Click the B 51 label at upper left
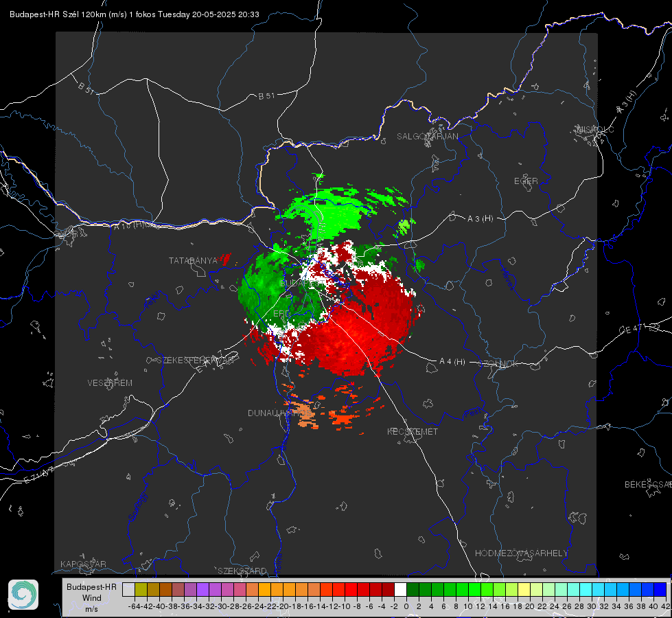672x618 pixels. [x=86, y=88]
